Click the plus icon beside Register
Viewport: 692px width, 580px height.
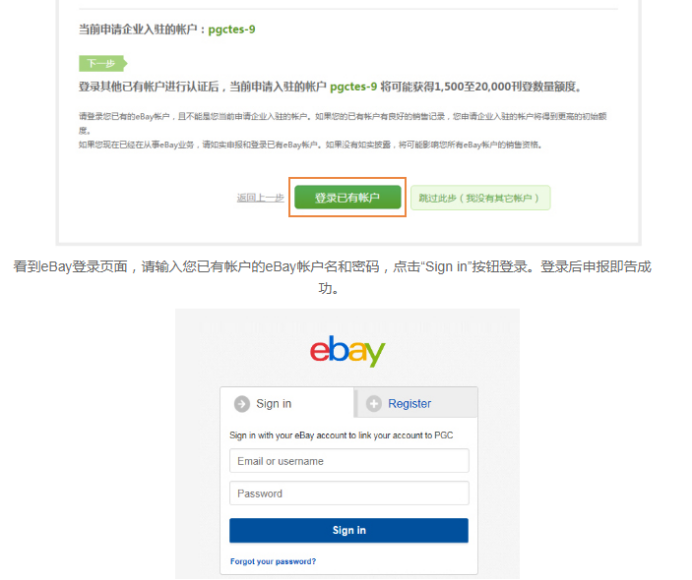[374, 403]
